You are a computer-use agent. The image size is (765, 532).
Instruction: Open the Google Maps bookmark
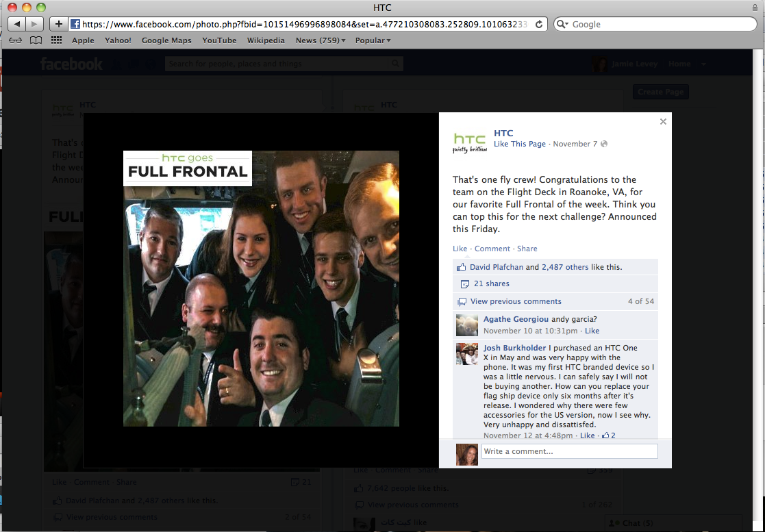[166, 40]
